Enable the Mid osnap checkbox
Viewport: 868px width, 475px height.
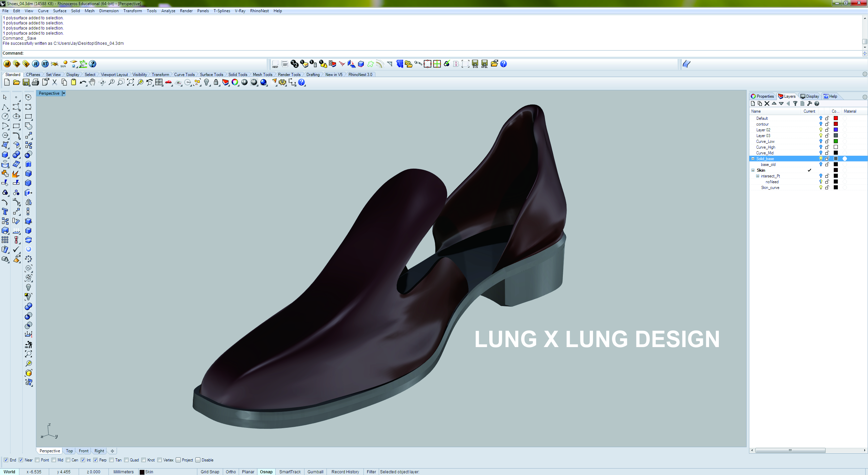54,460
